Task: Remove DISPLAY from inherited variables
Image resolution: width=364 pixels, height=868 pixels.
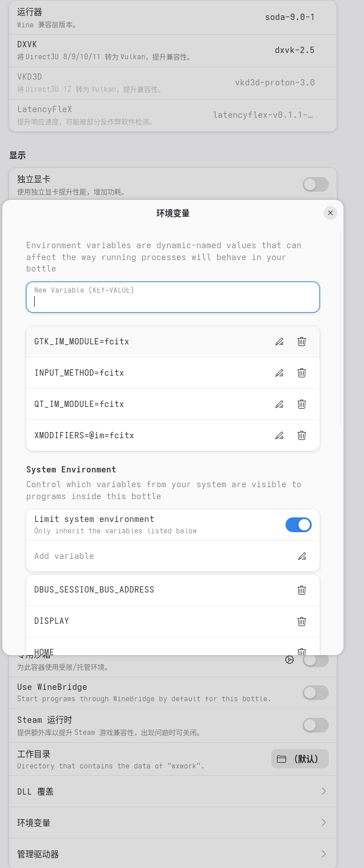Action: point(302,621)
